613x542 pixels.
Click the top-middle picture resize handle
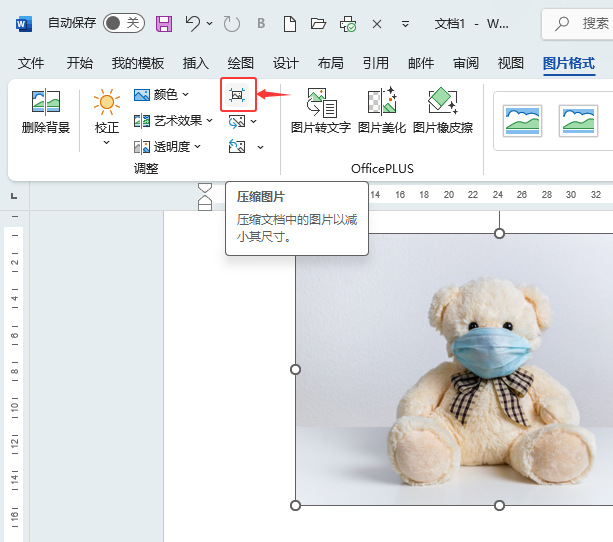499,233
